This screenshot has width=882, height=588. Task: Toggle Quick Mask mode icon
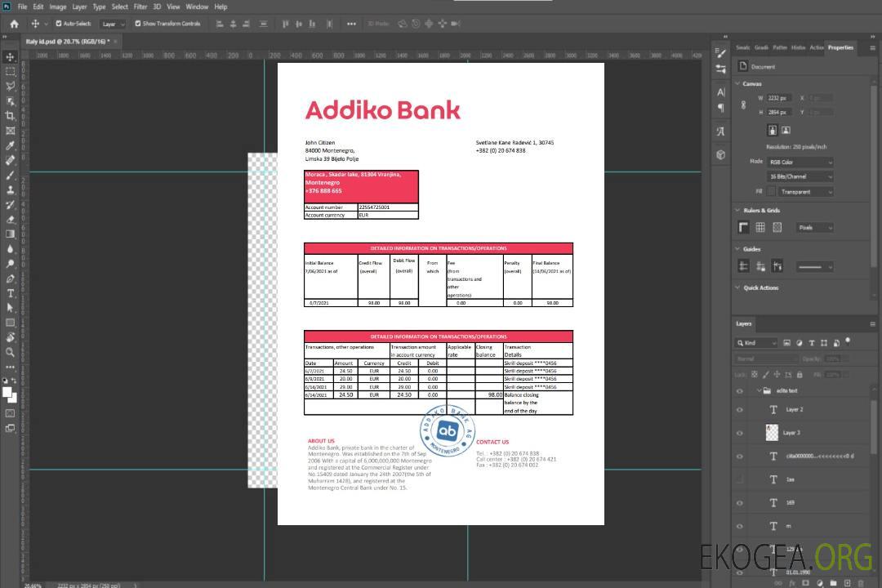coord(10,413)
